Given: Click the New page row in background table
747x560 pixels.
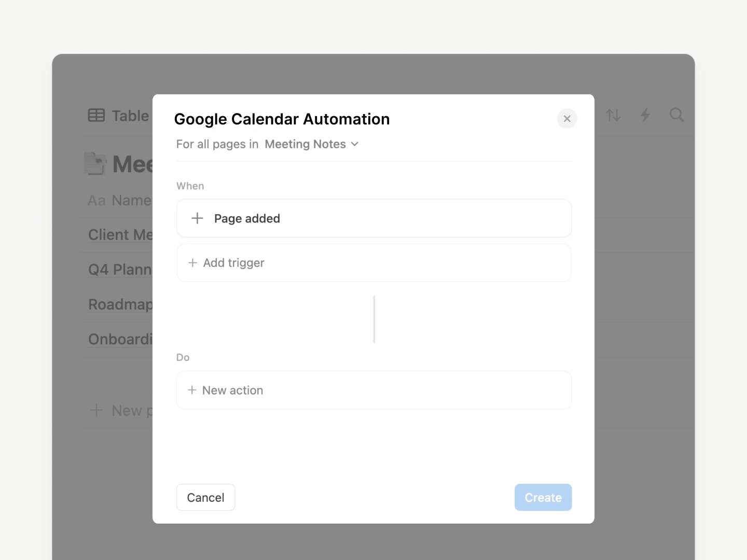Looking at the screenshot, I should pos(121,411).
